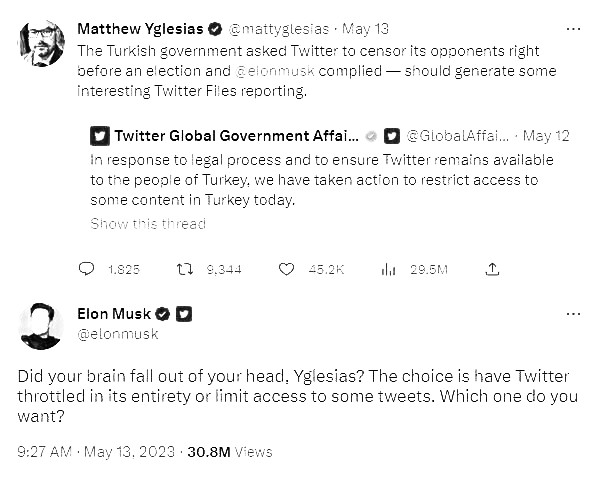Image resolution: width=597 pixels, height=482 pixels.
Task: Open the @elonmusk mention in tweet text
Action: 275,71
